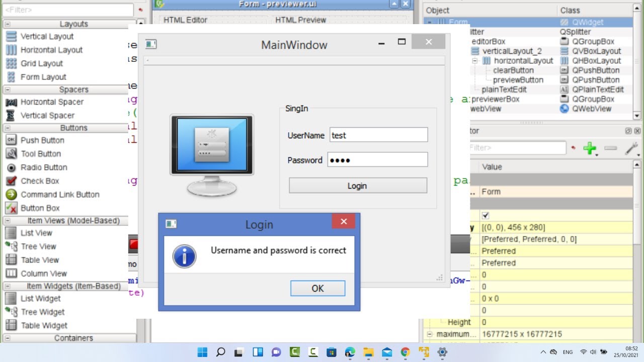Select webView in Object Inspector
The width and height of the screenshot is (644, 362).
[x=486, y=109]
